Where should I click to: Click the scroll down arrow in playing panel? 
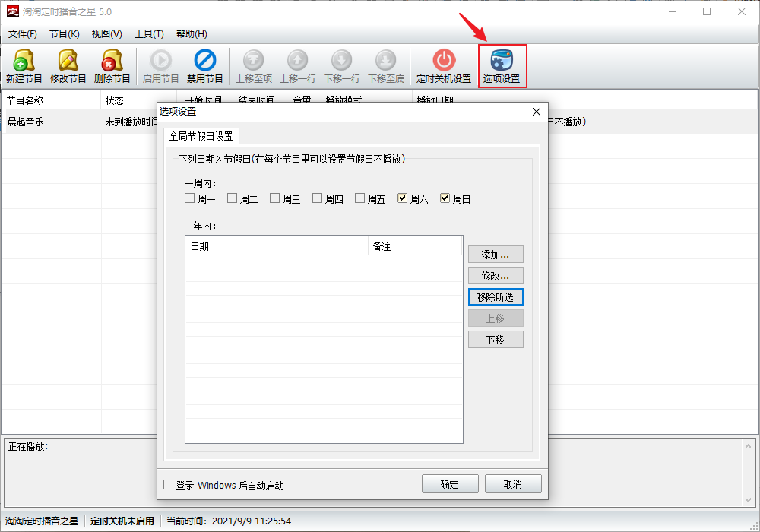coord(749,499)
